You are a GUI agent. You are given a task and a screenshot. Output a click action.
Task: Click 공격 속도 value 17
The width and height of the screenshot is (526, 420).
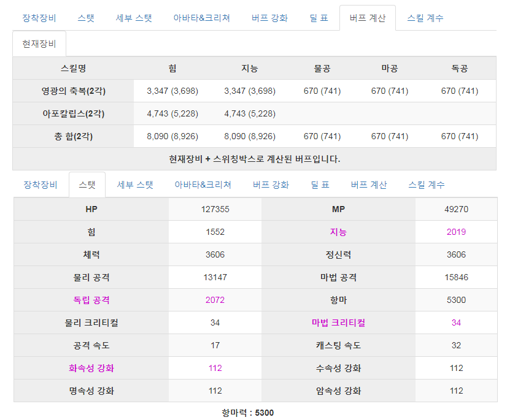(x=215, y=345)
